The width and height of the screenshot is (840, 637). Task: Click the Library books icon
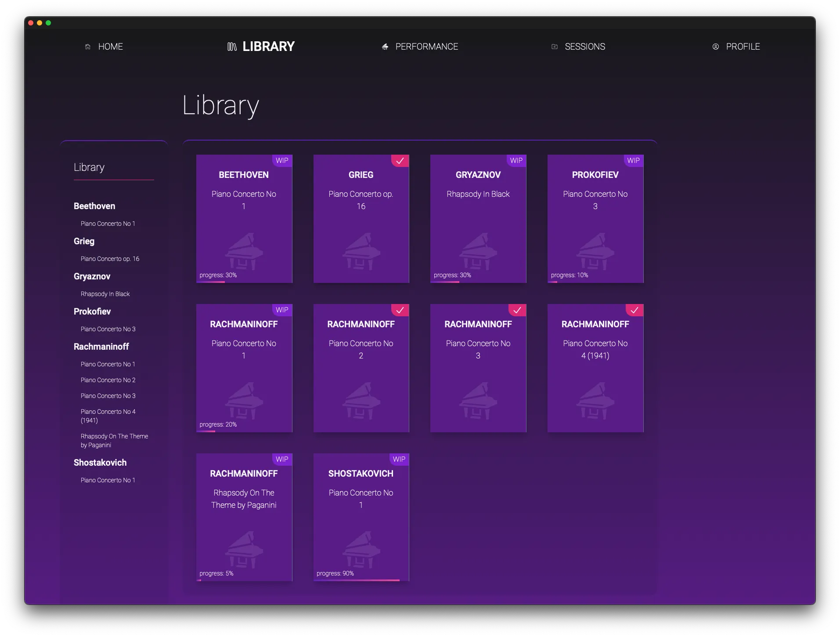232,47
